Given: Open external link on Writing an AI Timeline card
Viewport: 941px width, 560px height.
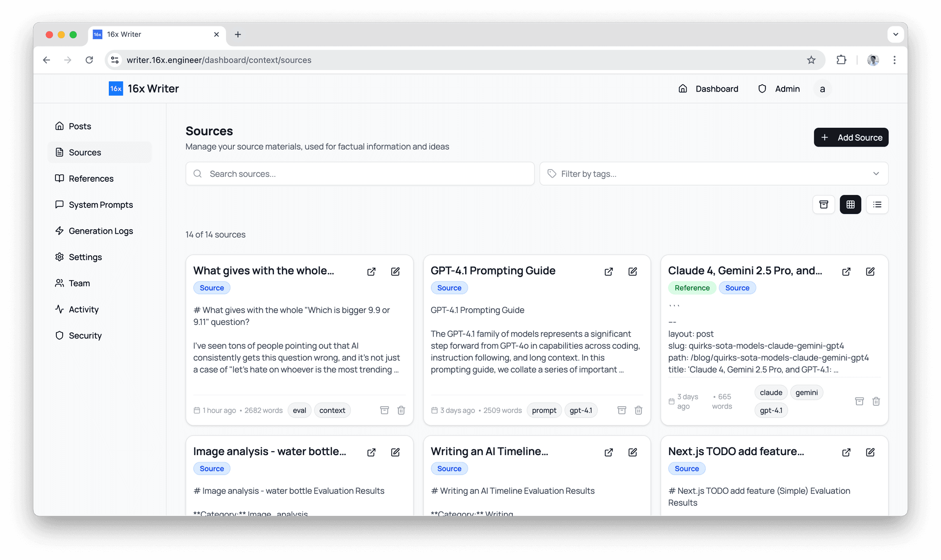Looking at the screenshot, I should coord(609,452).
